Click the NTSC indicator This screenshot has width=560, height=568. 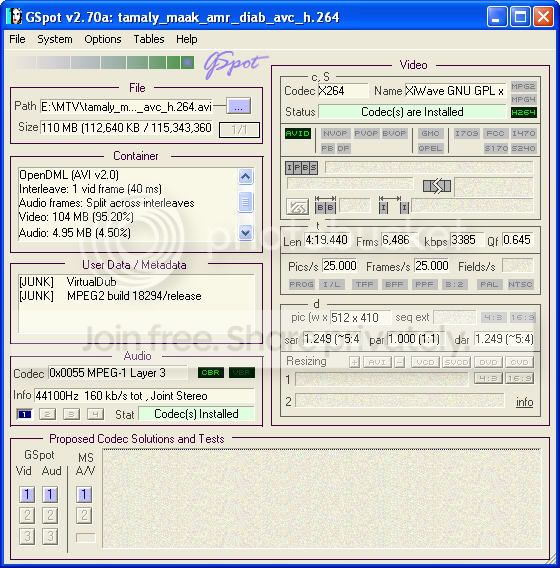pyautogui.click(x=520, y=284)
